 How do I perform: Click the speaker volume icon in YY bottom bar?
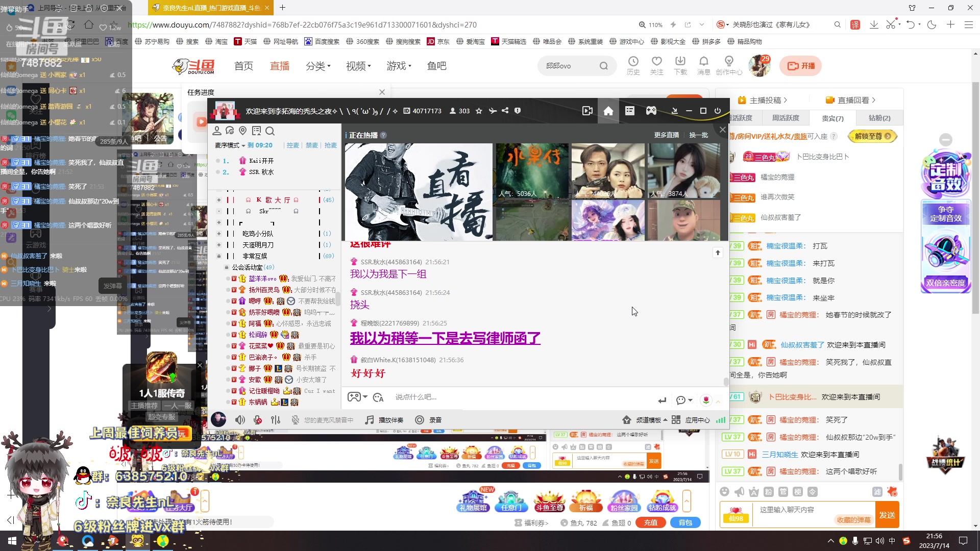point(240,420)
